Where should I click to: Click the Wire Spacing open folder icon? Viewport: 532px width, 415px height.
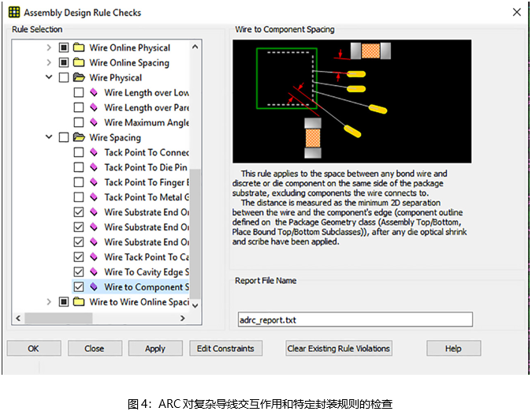coord(79,137)
